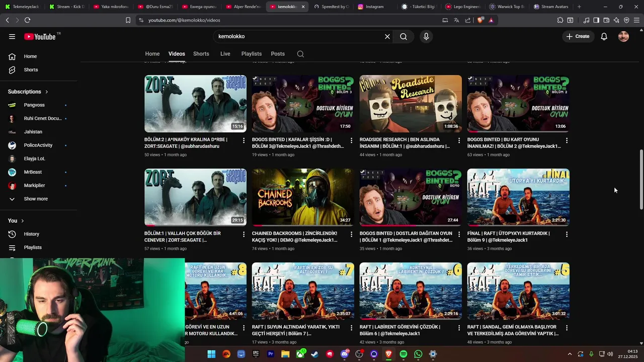Image resolution: width=644 pixels, height=362 pixels.
Task: Open Pangvoss subscription channel
Action: pos(38,105)
